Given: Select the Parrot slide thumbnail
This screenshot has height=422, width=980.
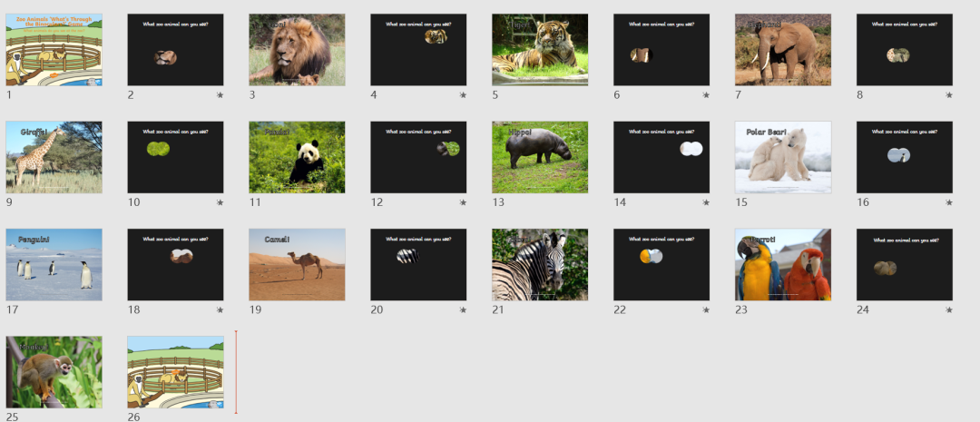Looking at the screenshot, I should (783, 265).
